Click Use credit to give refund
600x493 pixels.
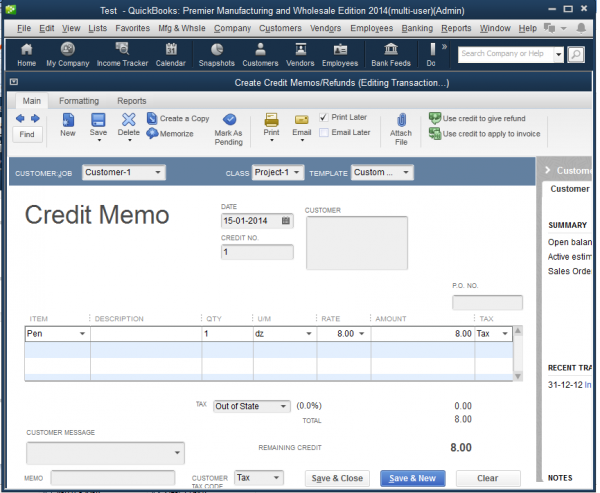pyautogui.click(x=477, y=118)
